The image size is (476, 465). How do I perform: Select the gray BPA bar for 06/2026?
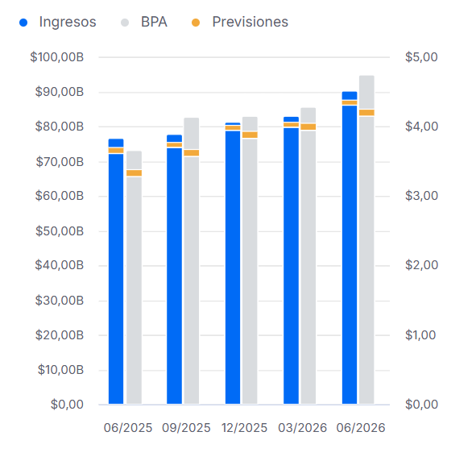[366, 239]
